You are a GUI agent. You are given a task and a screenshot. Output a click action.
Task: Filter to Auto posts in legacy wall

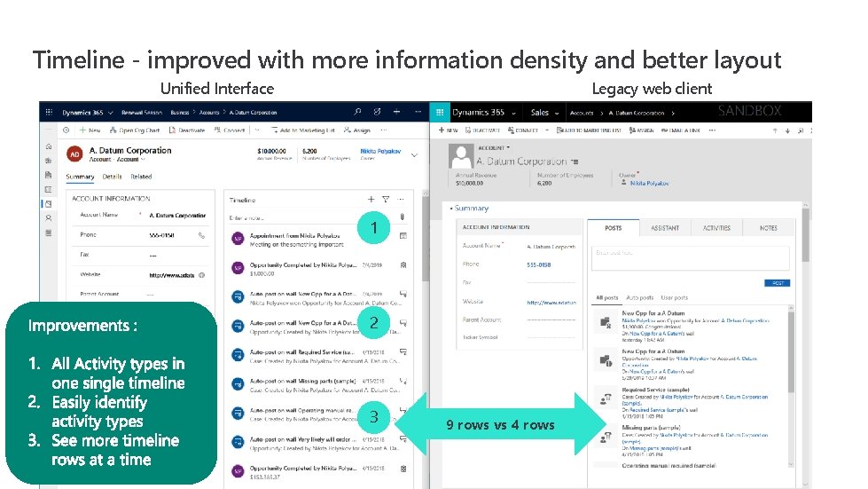point(639,297)
